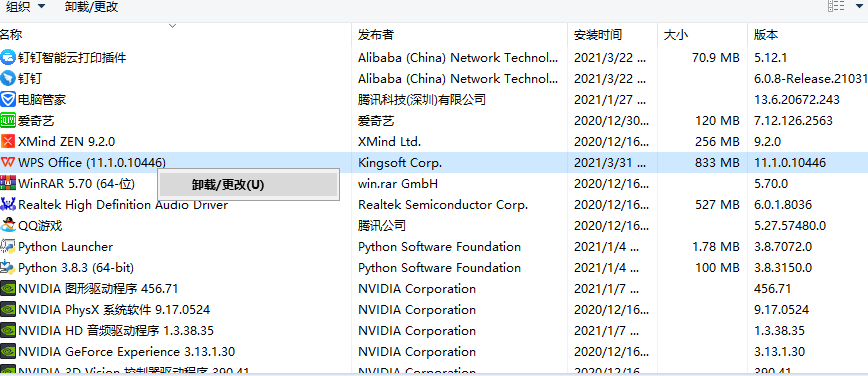This screenshot has height=376, width=868.
Task: Click the WPS Office red icon
Action: pyautogui.click(x=8, y=162)
